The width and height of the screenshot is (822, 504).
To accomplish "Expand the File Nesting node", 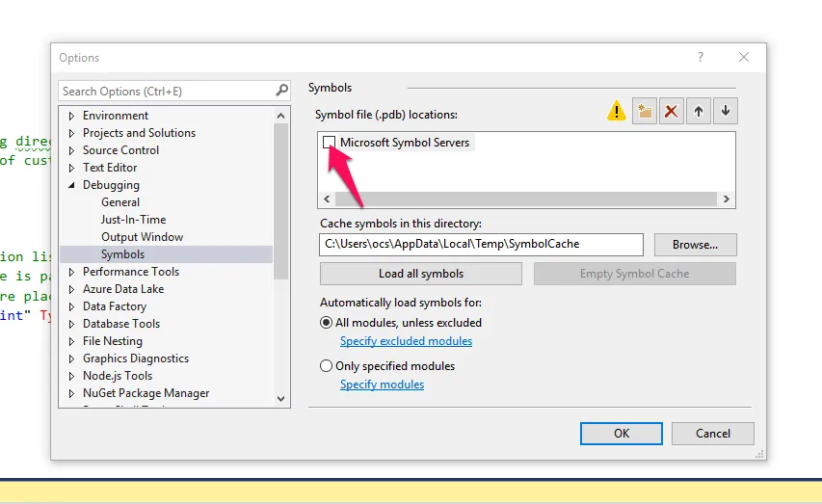I will pyautogui.click(x=72, y=341).
